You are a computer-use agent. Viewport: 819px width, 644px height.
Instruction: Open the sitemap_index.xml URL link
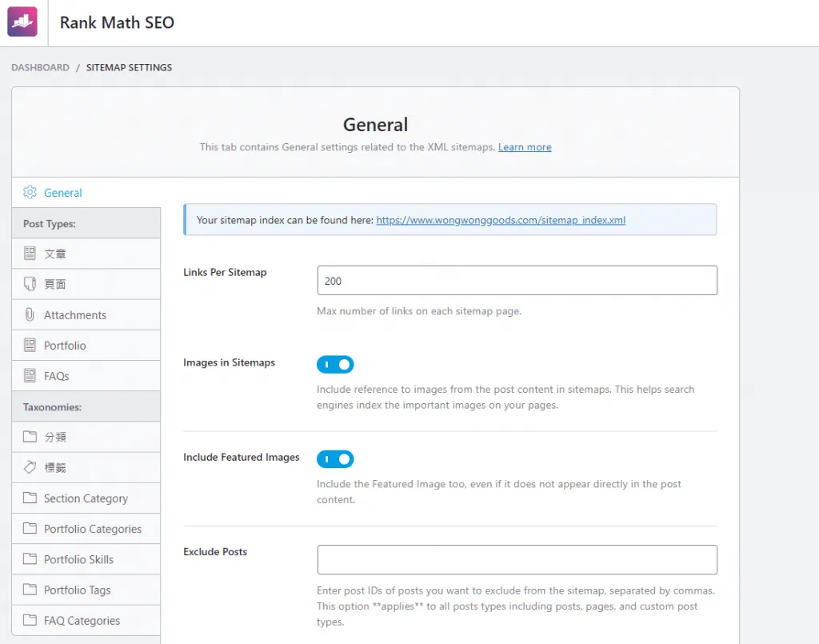pos(501,220)
